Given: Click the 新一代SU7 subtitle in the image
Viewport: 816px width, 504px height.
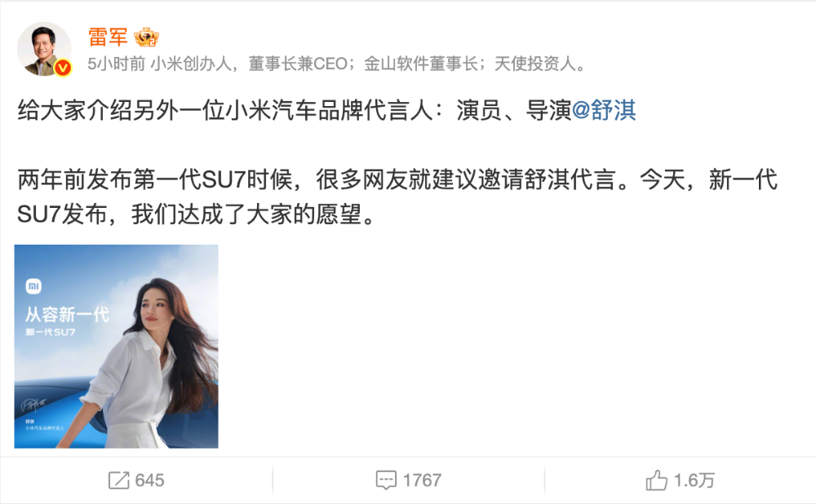Looking at the screenshot, I should (51, 332).
